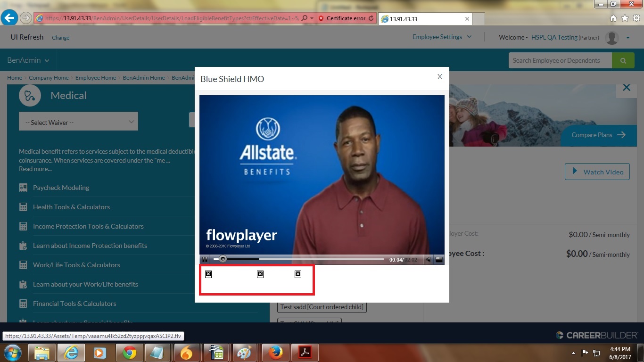
Task: Select Test sadd [Court ordered child] tag
Action: pos(322,307)
